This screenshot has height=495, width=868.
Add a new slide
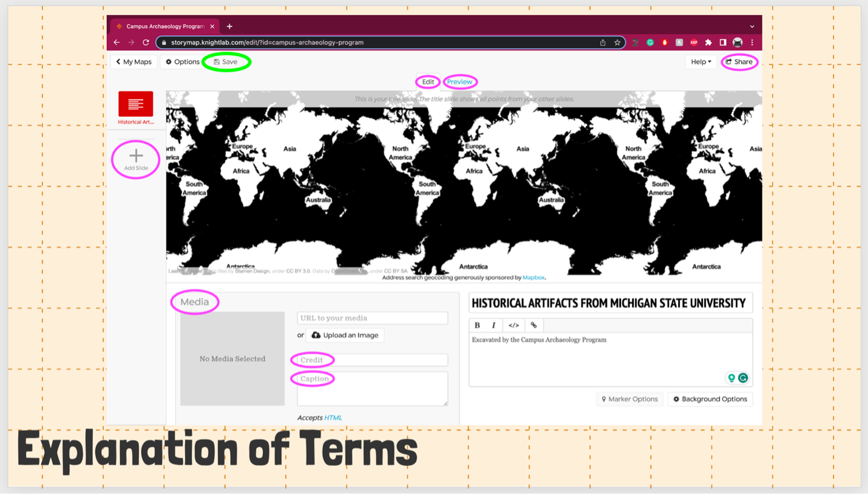136,160
